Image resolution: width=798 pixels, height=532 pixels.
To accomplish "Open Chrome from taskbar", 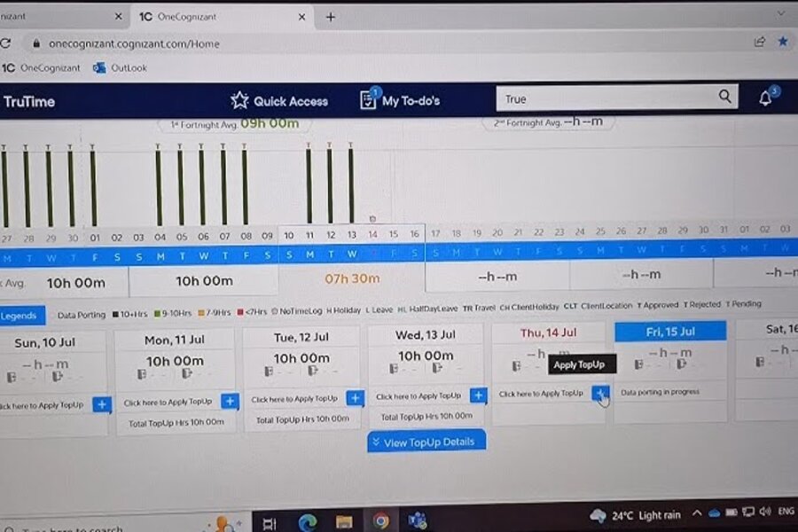I will [380, 521].
